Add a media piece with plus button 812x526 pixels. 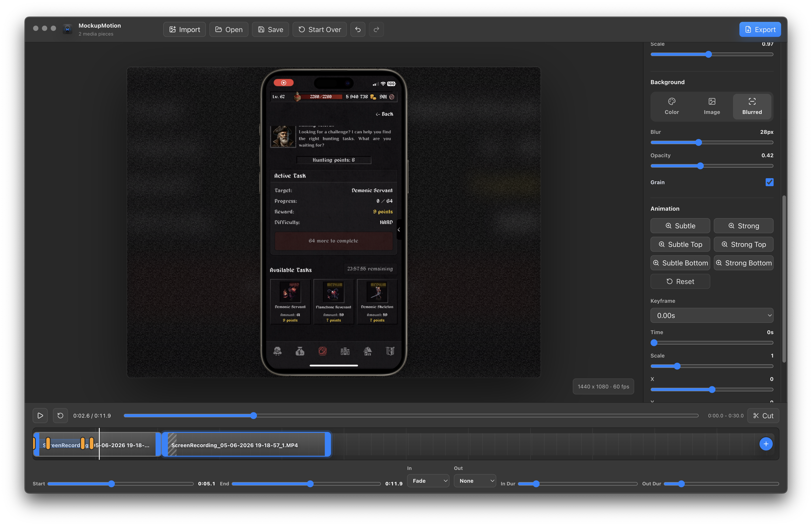[x=766, y=444]
